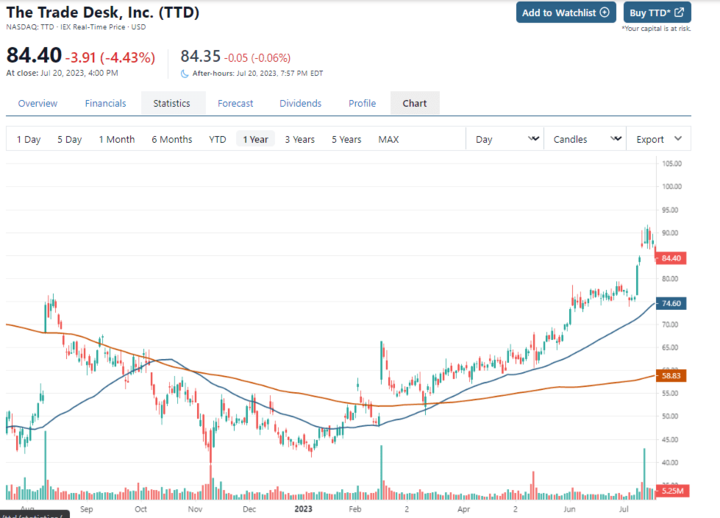Click the 74.60 blue moving average label

pyautogui.click(x=671, y=303)
